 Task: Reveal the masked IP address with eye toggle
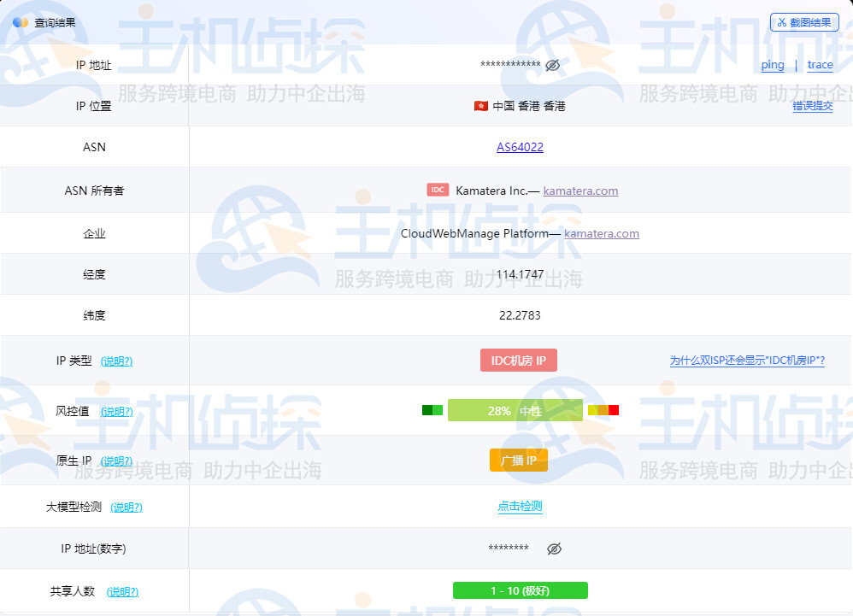550,64
